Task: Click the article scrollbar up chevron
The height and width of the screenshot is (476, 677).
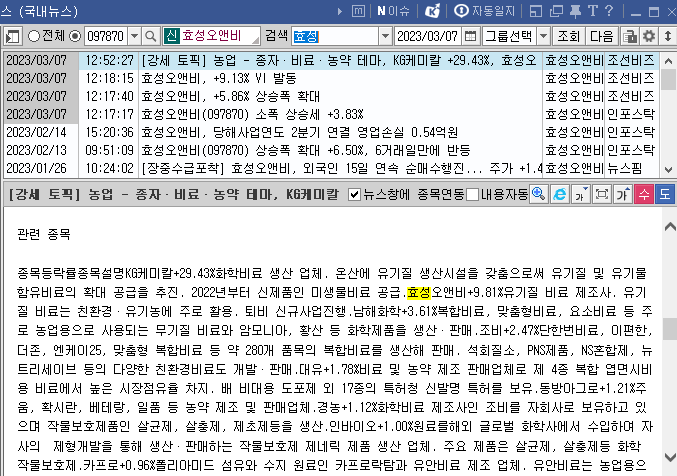Action: pyautogui.click(x=670, y=226)
